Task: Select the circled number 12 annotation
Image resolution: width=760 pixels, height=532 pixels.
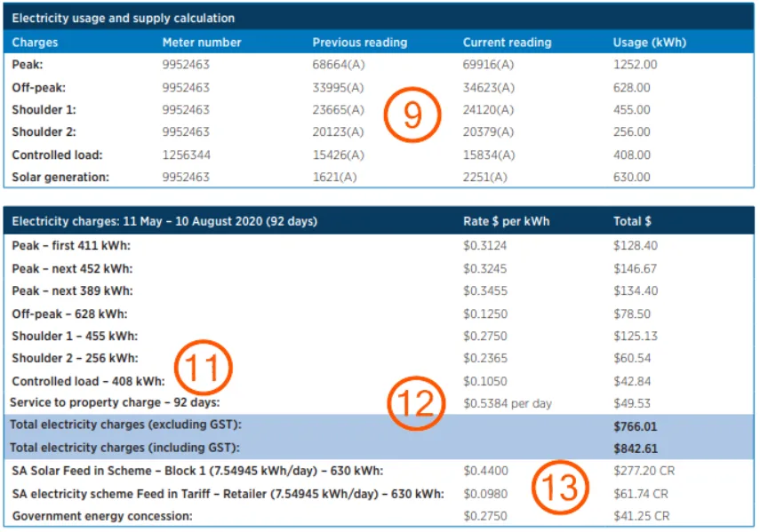Action: click(415, 404)
